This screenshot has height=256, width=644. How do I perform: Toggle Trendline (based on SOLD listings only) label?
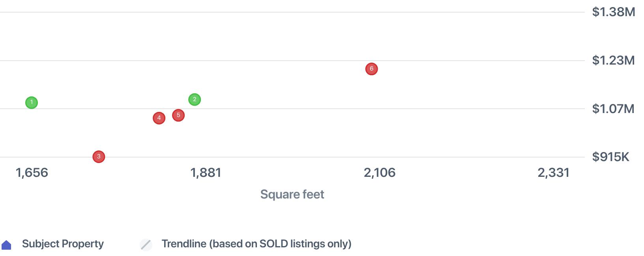pyautogui.click(x=256, y=244)
